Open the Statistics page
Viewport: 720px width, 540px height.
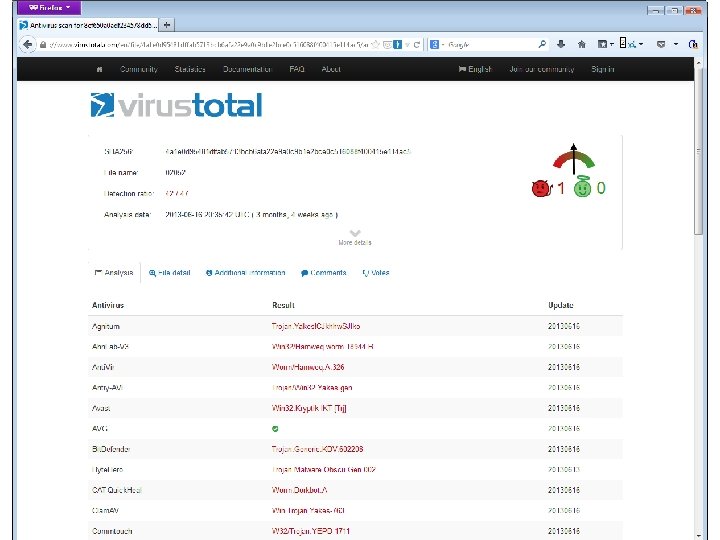pos(190,69)
